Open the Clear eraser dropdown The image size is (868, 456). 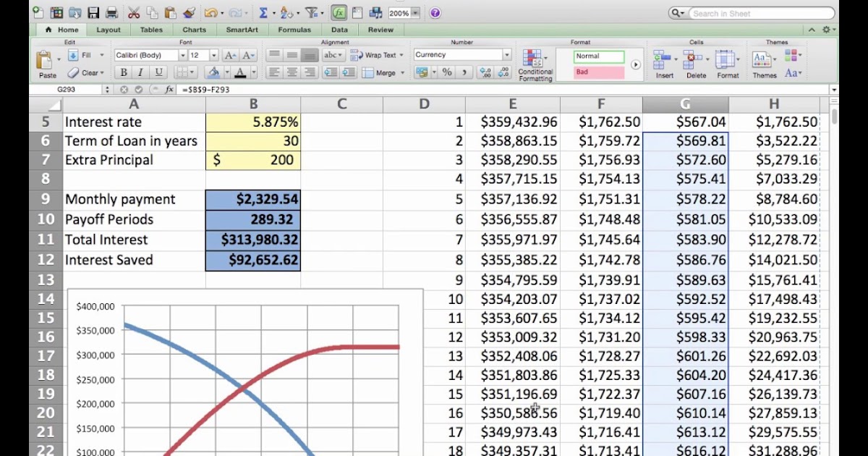(x=86, y=72)
